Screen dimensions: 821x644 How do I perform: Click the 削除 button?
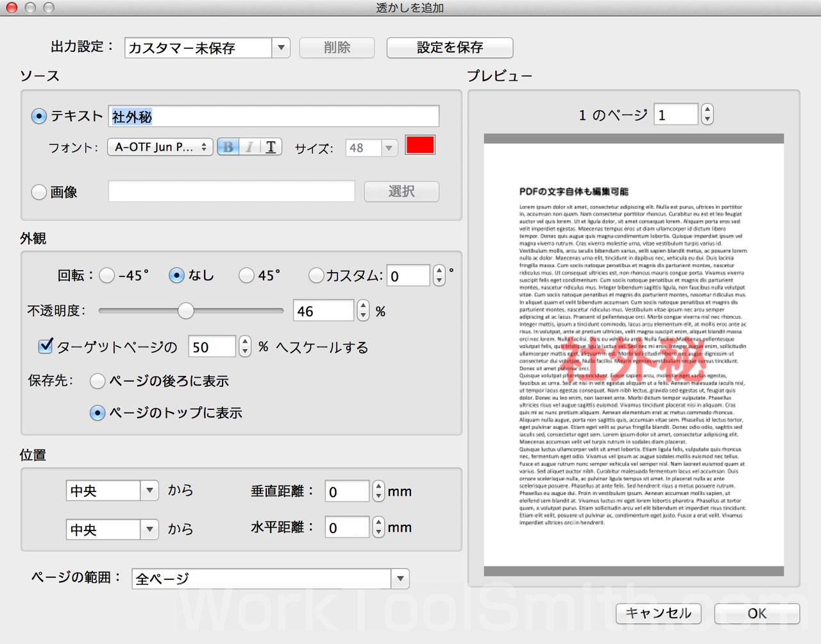(337, 47)
